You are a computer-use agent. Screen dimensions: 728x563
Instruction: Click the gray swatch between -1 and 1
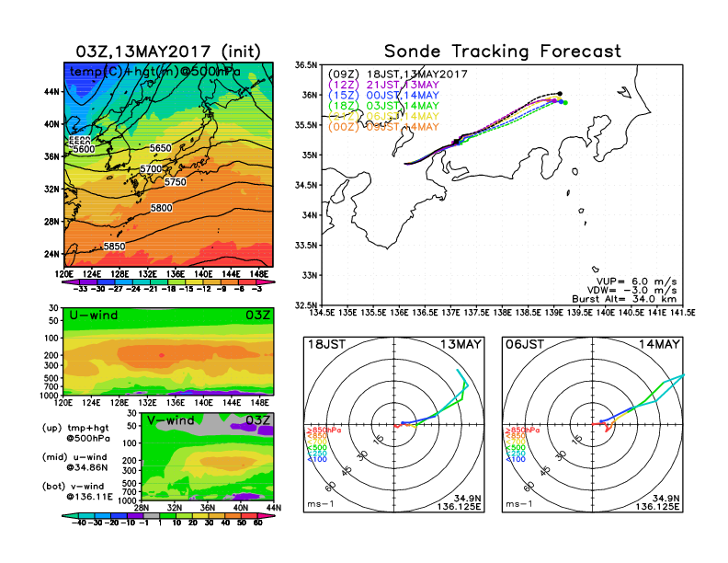click(151, 515)
